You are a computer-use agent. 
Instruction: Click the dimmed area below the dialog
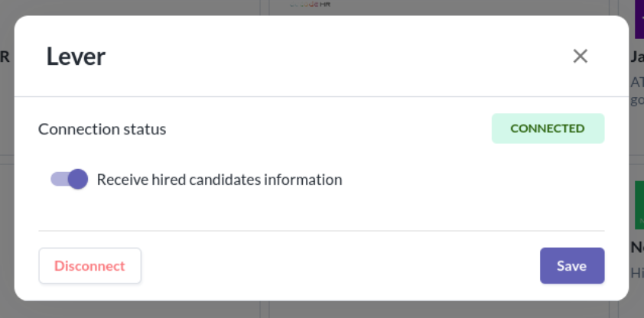coord(320,310)
